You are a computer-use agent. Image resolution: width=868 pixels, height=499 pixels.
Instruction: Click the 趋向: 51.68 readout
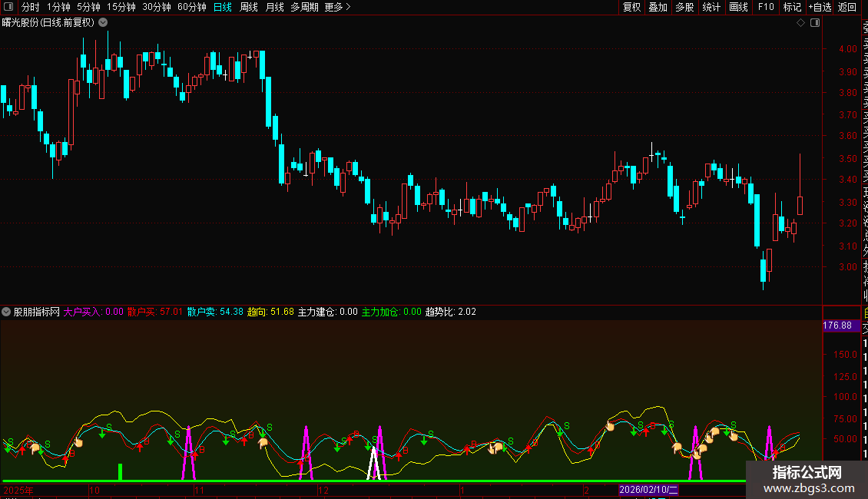tap(270, 312)
